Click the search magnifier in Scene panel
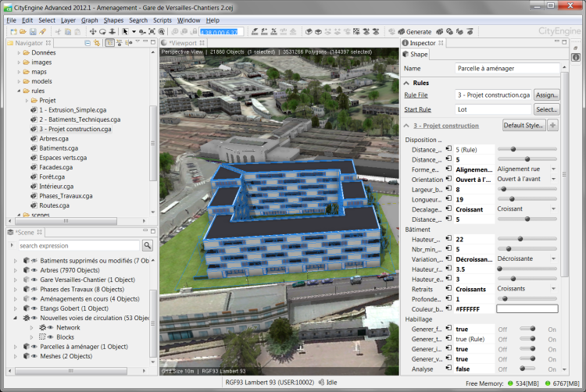 148,245
